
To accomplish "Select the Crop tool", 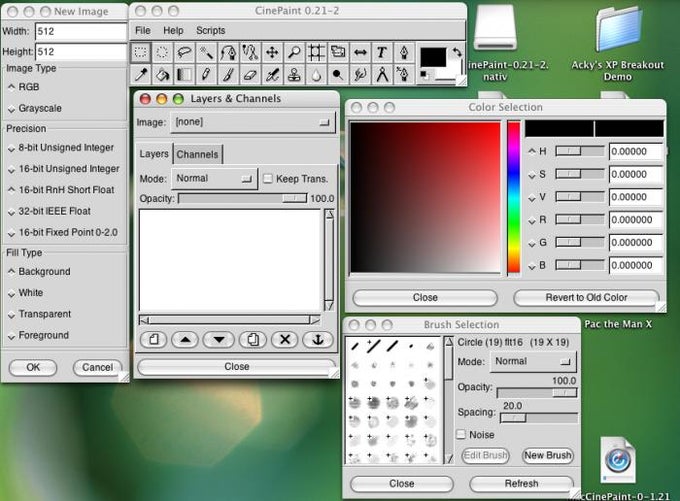I will point(316,52).
